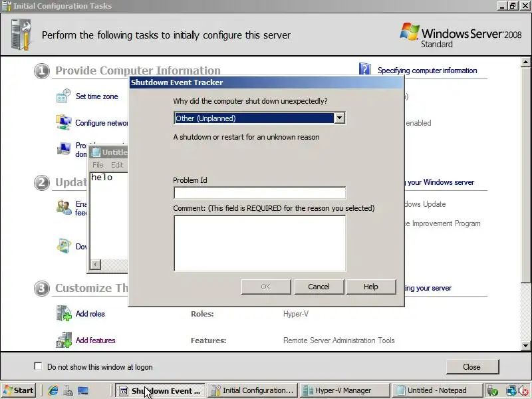Click the Add roles icon
The height and width of the screenshot is (399, 532).
pos(64,313)
